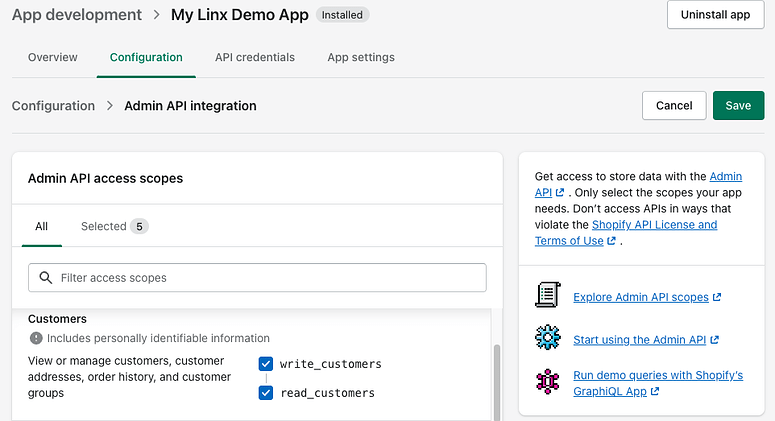
Task: Open Start using the Admin API link
Action: pos(640,339)
